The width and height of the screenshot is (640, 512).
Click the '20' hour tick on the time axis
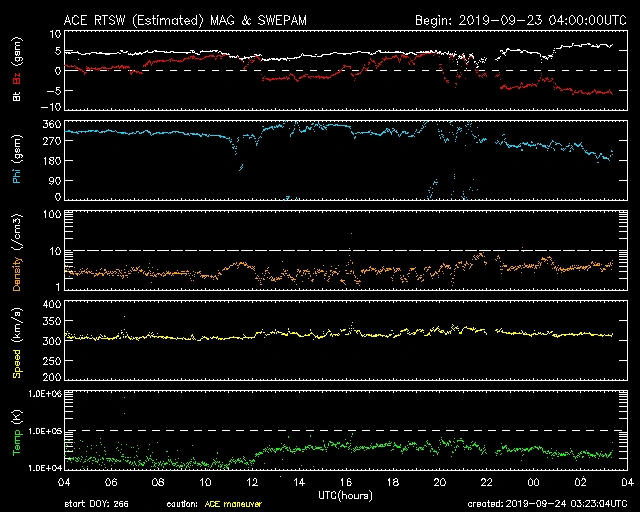(440, 482)
